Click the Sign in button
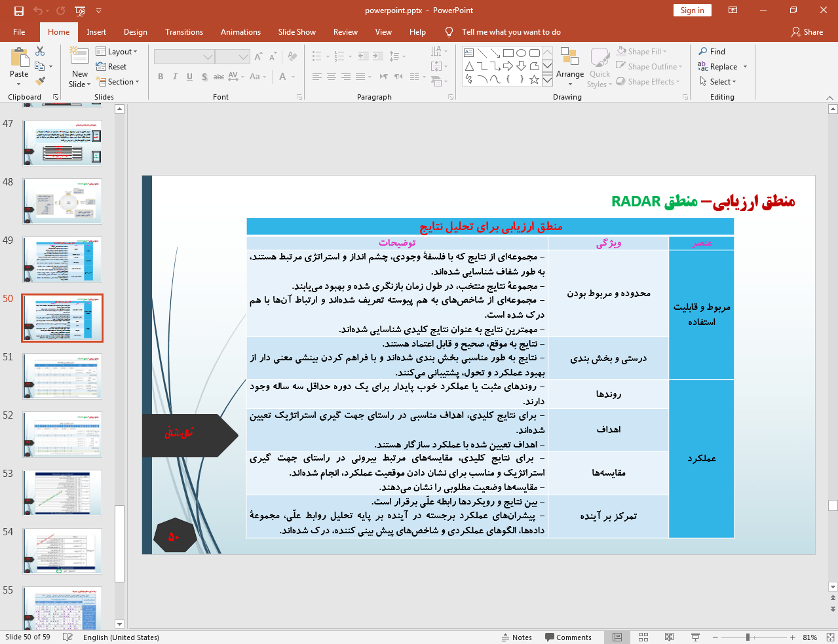The image size is (838, 644). pyautogui.click(x=692, y=10)
